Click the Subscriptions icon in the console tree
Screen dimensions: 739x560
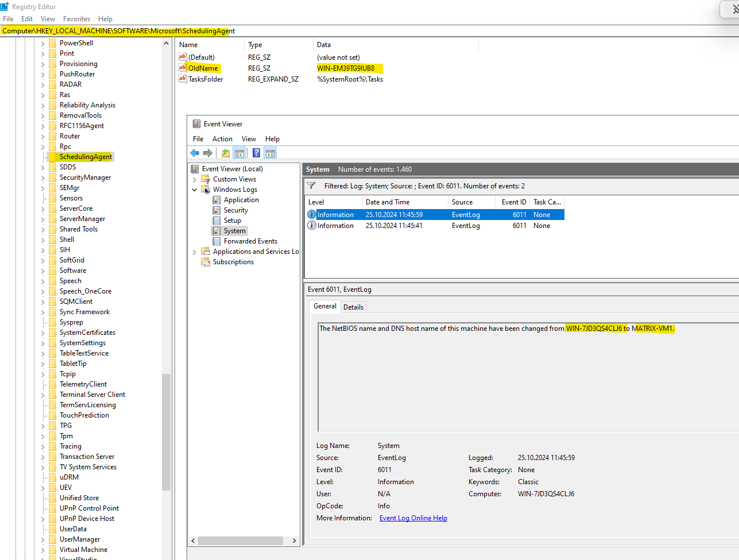[206, 261]
